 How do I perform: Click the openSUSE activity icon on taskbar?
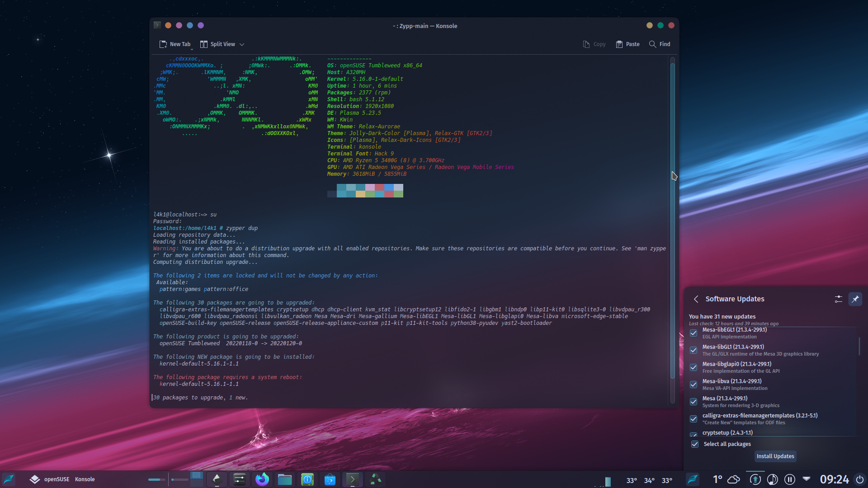click(x=35, y=479)
